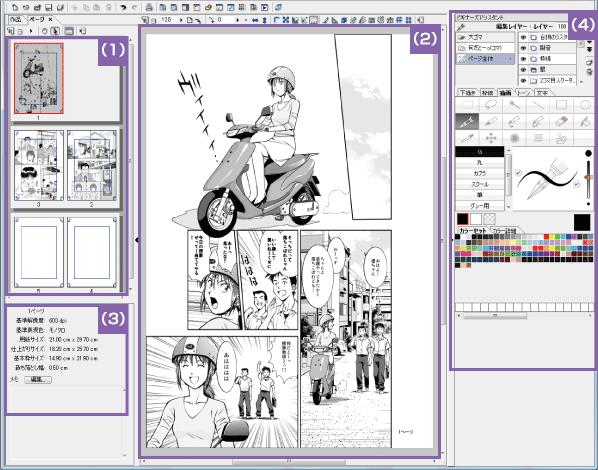Image resolution: width=598 pixels, height=470 pixels.
Task: Select the 丸 pen type
Action: pyautogui.click(x=480, y=163)
